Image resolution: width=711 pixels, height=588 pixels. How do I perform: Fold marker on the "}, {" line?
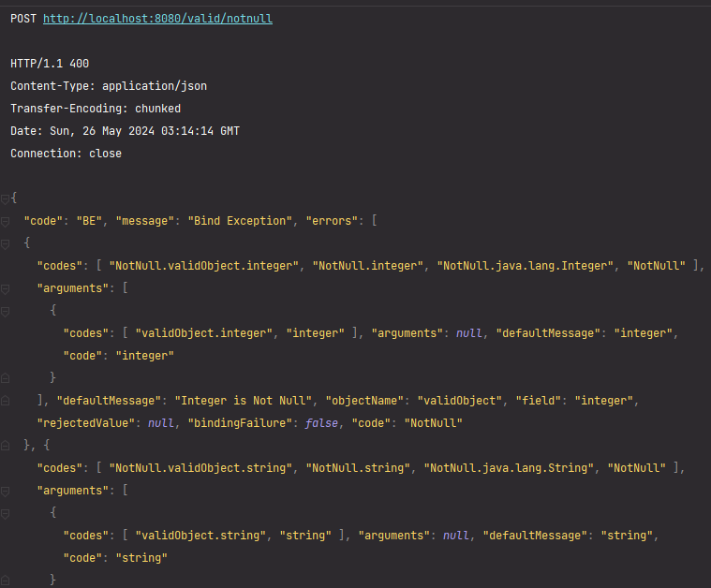point(5,445)
